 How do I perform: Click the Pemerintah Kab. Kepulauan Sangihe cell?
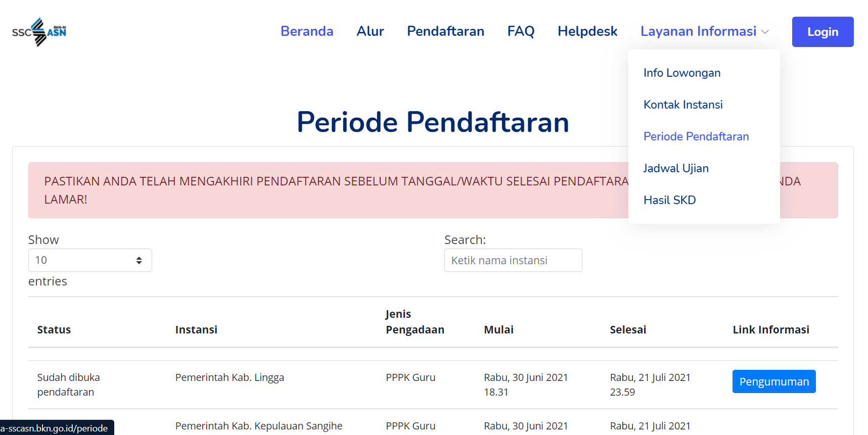(259, 426)
